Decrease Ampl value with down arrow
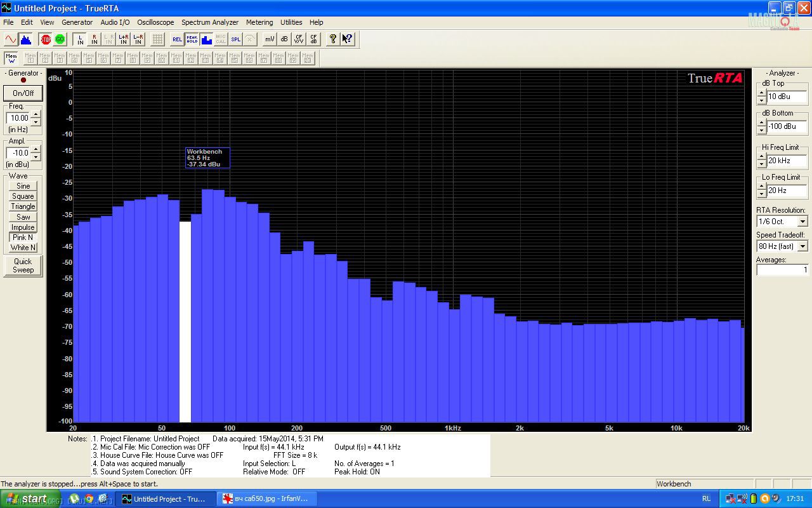Image resolution: width=812 pixels, height=508 pixels. (x=36, y=156)
